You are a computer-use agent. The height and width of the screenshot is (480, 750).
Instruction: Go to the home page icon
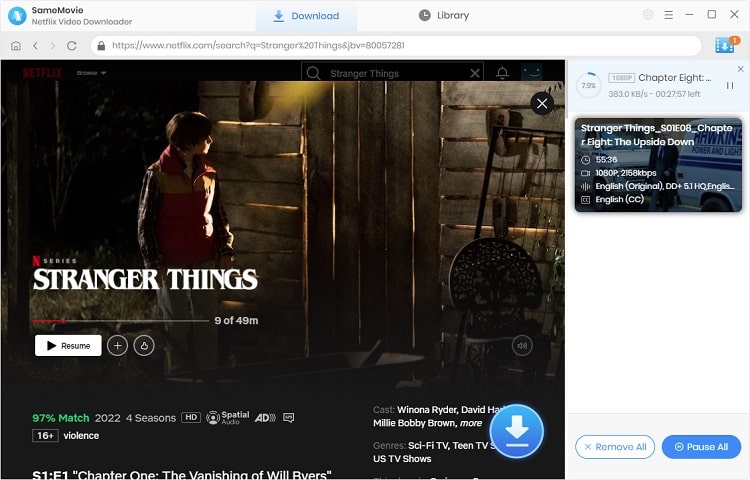[16, 45]
